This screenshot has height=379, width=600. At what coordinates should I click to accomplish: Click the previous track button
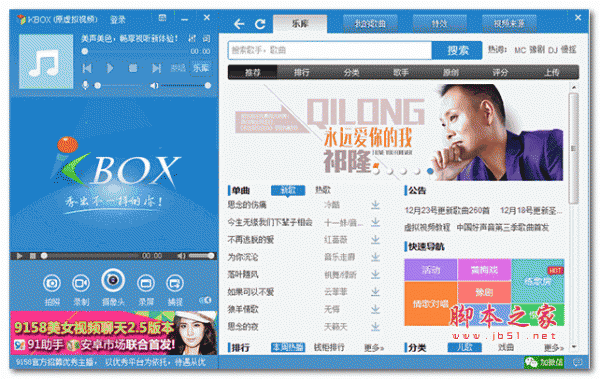(87, 68)
